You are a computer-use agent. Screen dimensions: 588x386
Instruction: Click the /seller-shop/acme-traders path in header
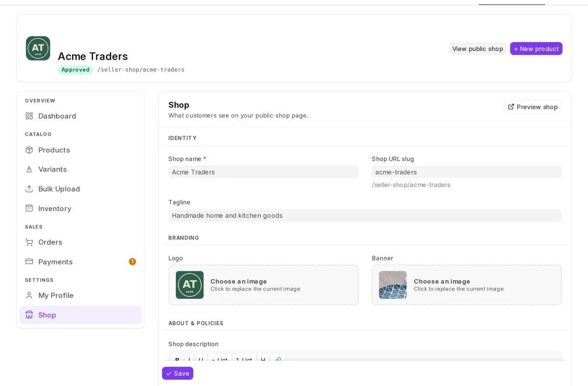pyautogui.click(x=141, y=70)
